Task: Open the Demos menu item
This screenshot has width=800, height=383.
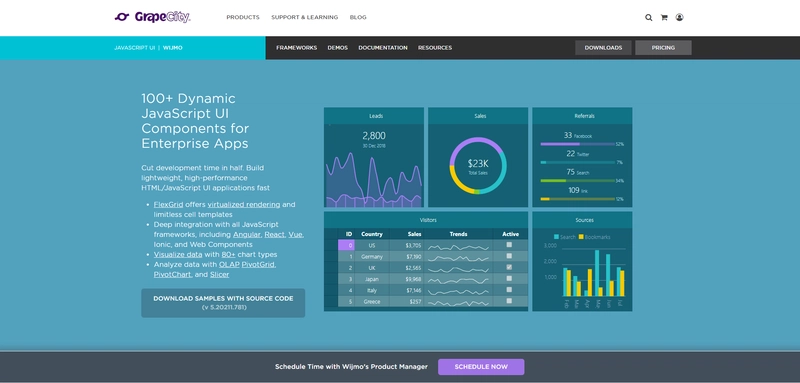Action: pyautogui.click(x=338, y=48)
